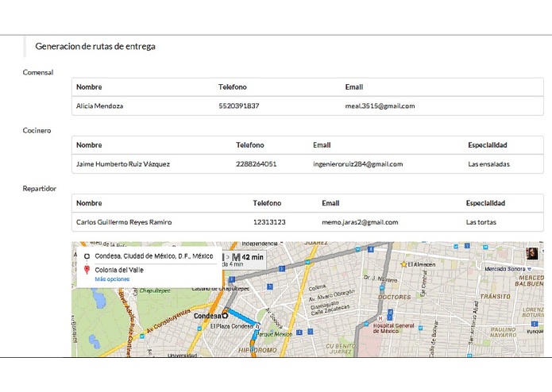
Task: Click the Las tortas specialty cell
Action: point(481,222)
